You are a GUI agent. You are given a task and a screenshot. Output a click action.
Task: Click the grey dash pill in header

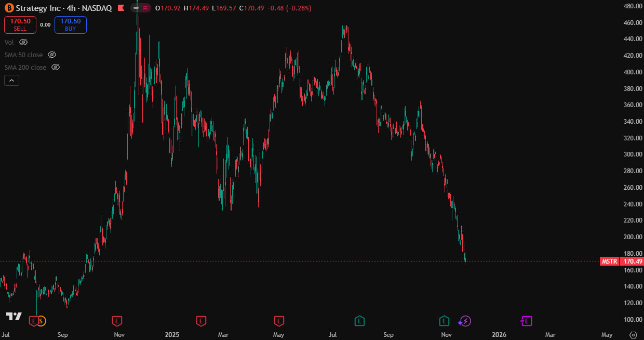136,8
